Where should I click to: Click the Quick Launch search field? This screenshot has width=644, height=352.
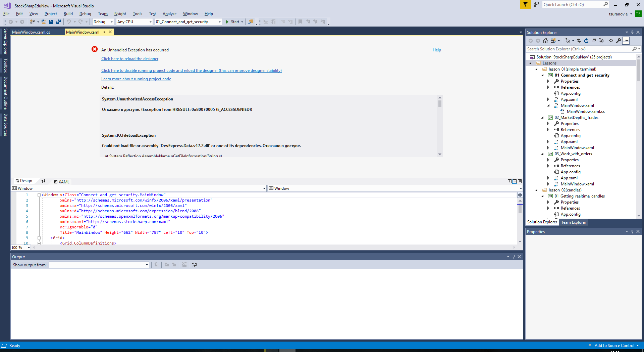pyautogui.click(x=573, y=4)
